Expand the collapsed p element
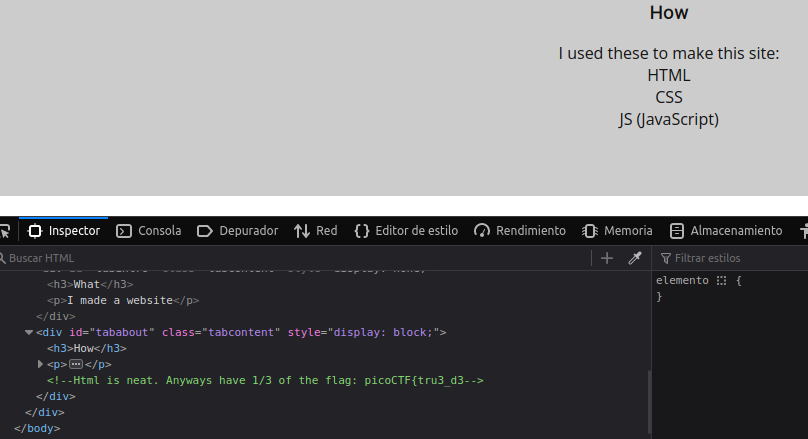Viewport: 808px width, 439px height. (40, 364)
